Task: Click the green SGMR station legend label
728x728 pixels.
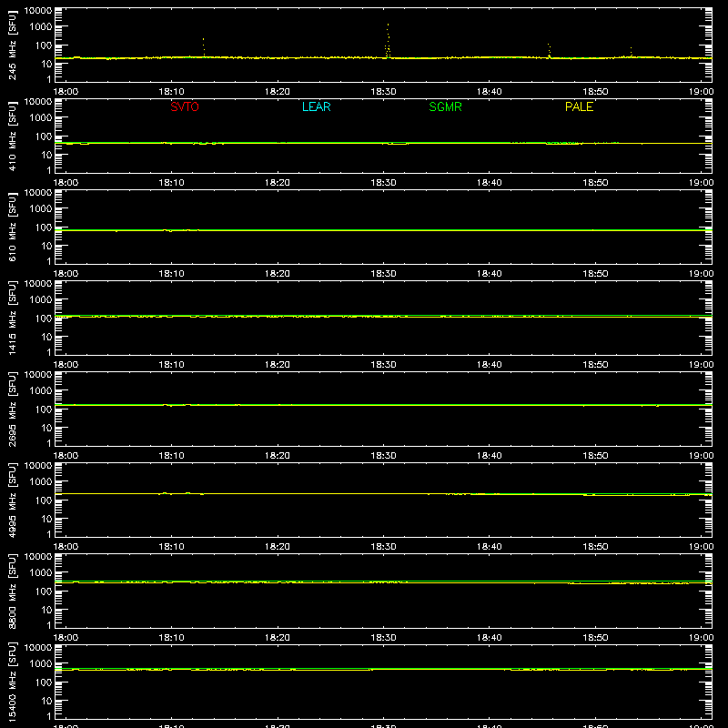Action: pyautogui.click(x=445, y=106)
